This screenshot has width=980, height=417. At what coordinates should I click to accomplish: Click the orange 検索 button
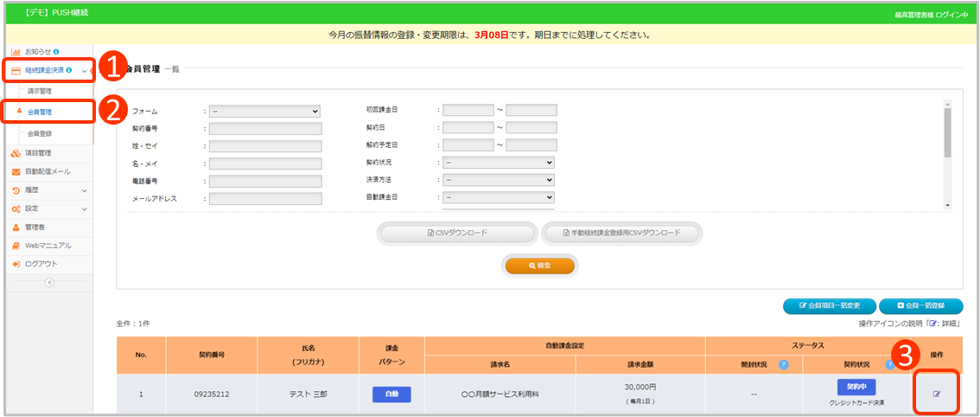539,266
